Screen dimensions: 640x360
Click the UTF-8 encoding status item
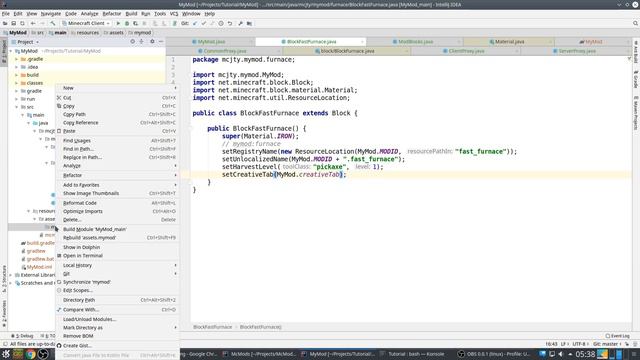(579, 344)
